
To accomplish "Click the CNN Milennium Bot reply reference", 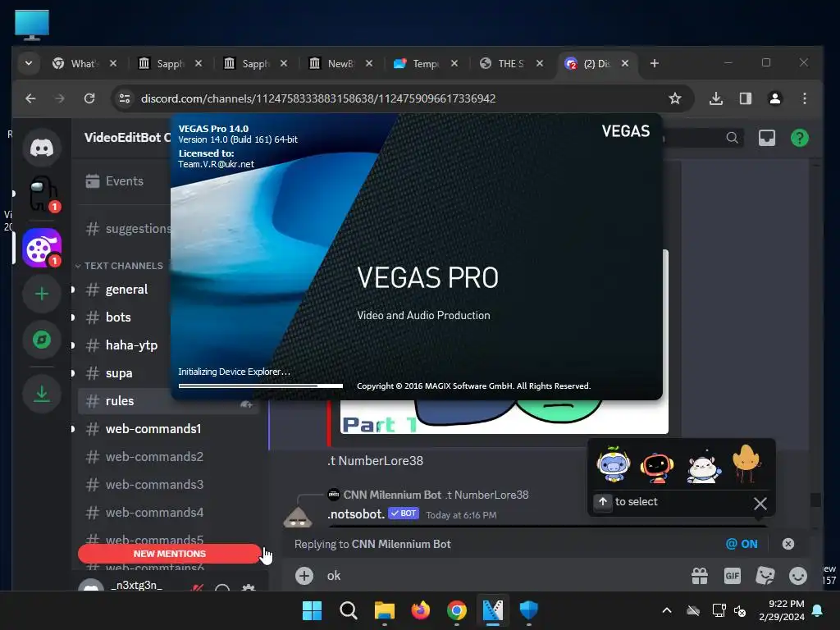I will pyautogui.click(x=427, y=495).
